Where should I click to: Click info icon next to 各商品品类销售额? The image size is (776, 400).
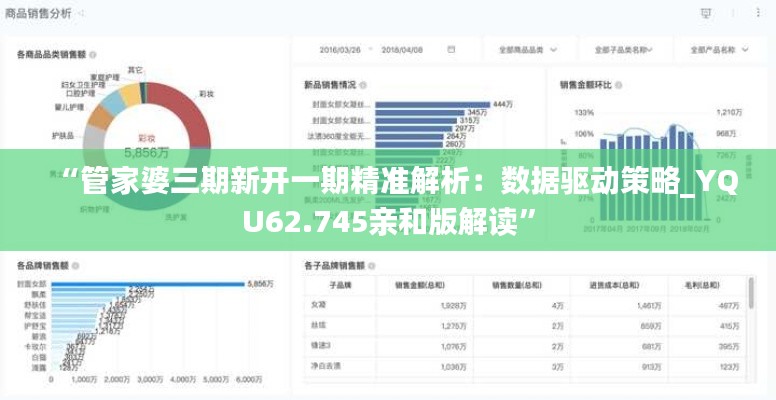point(93,54)
